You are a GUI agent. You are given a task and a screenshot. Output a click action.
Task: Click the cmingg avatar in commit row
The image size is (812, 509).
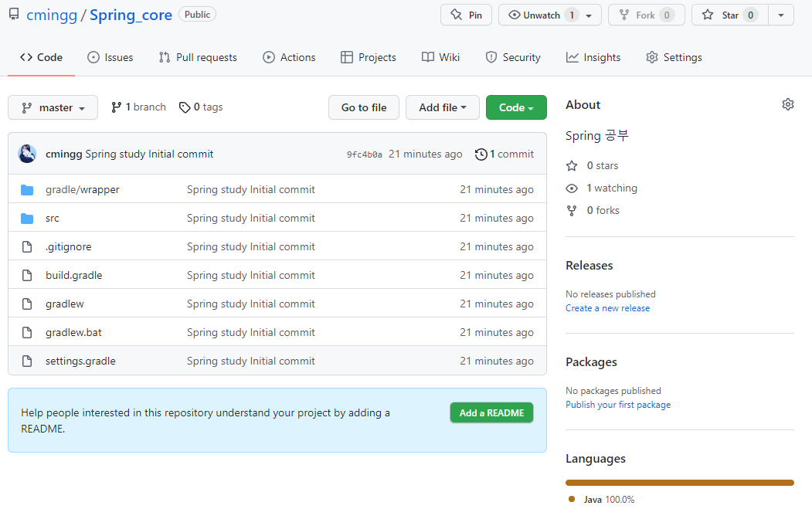click(27, 154)
